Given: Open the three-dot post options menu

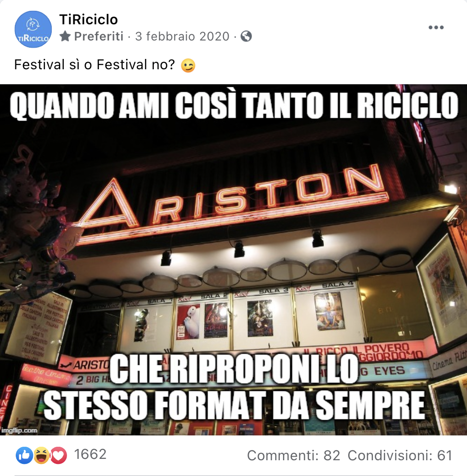Looking at the screenshot, I should point(436,27).
